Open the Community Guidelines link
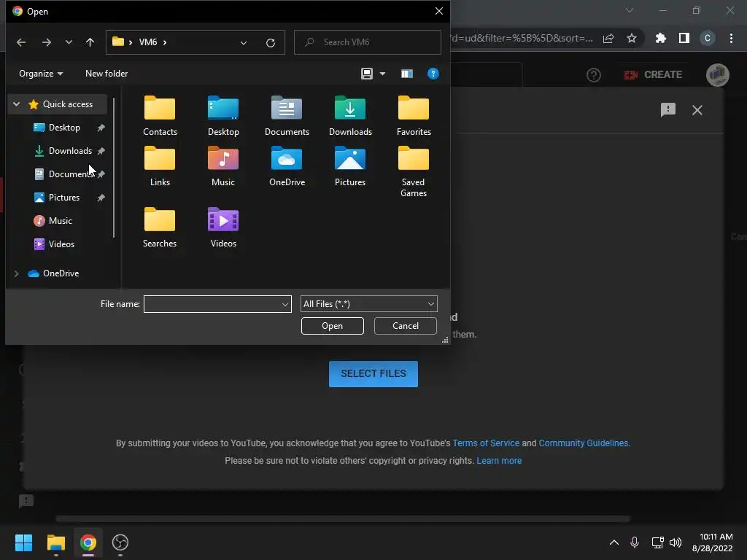 click(x=584, y=443)
